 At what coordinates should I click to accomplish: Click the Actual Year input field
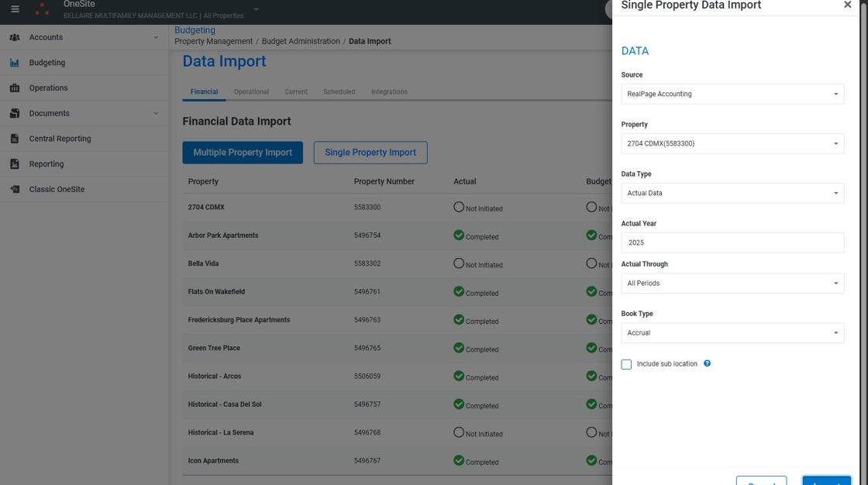(x=732, y=242)
